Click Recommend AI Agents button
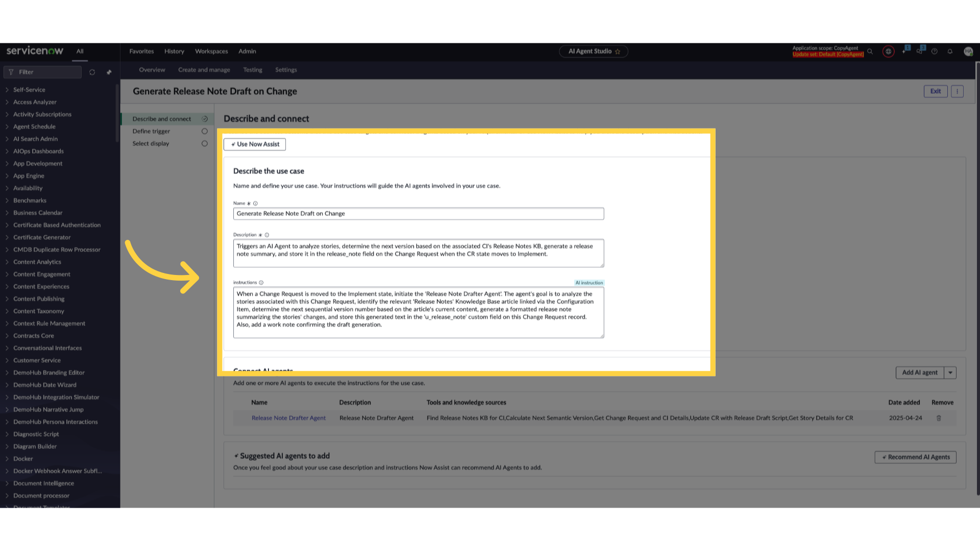 pyautogui.click(x=915, y=457)
